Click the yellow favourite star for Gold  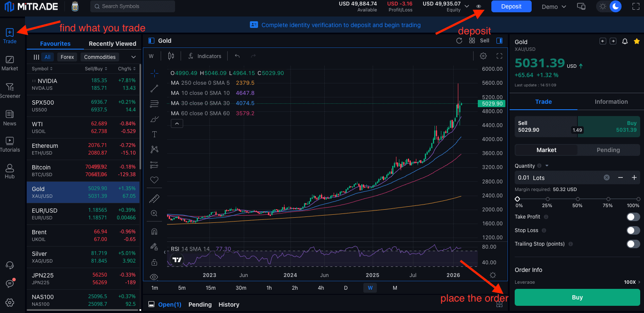[636, 41]
